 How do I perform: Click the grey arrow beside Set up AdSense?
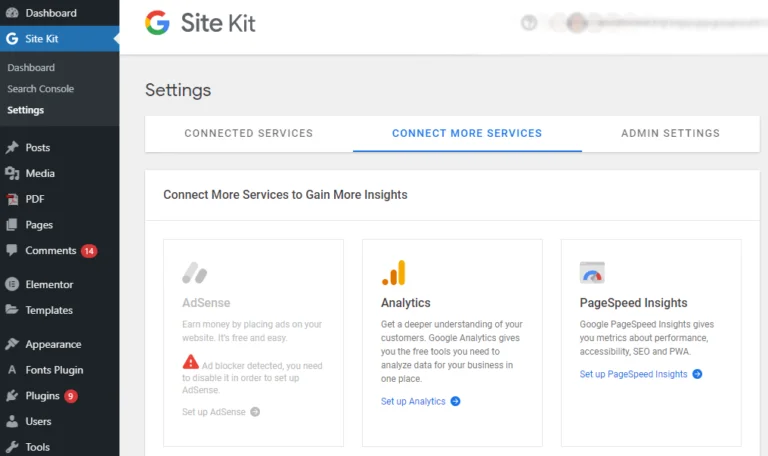pyautogui.click(x=255, y=412)
